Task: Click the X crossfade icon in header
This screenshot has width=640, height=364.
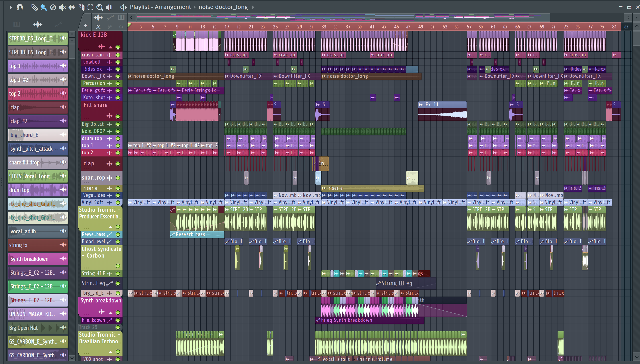Action: pos(98,26)
